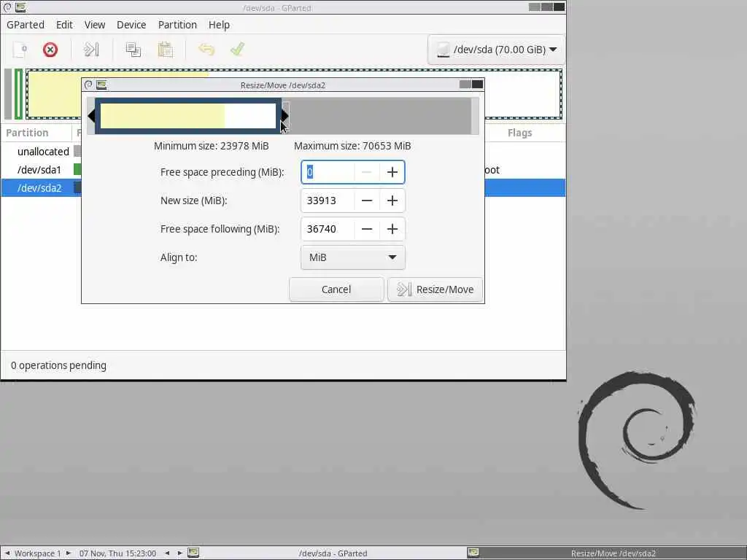This screenshot has width=747, height=560.
Task: Click the green /dev/sda1 block in disk map
Action: (18, 94)
